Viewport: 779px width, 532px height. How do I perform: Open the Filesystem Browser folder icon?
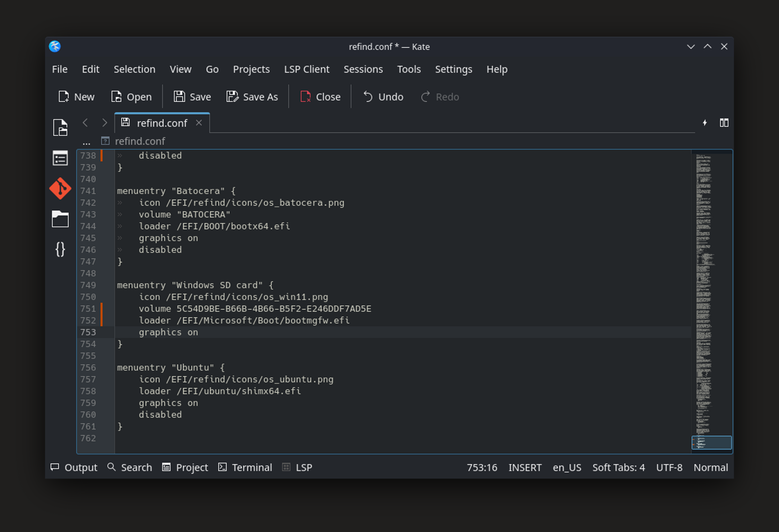pyautogui.click(x=60, y=219)
